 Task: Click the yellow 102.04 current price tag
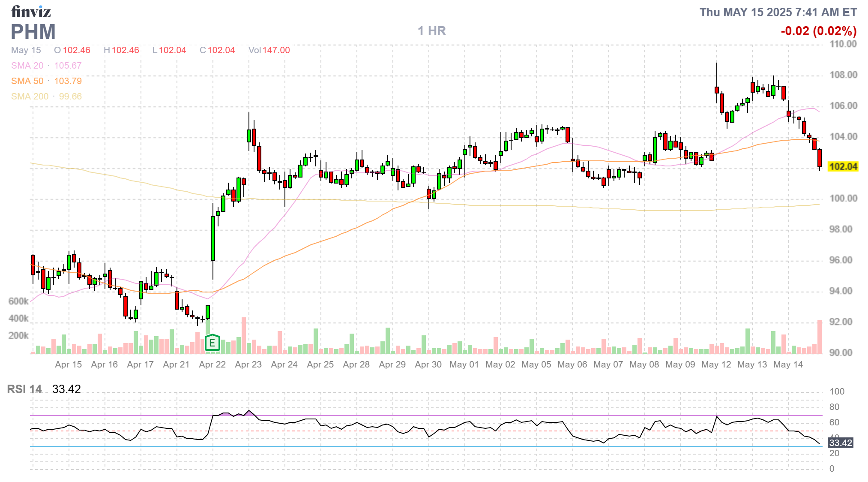point(843,167)
